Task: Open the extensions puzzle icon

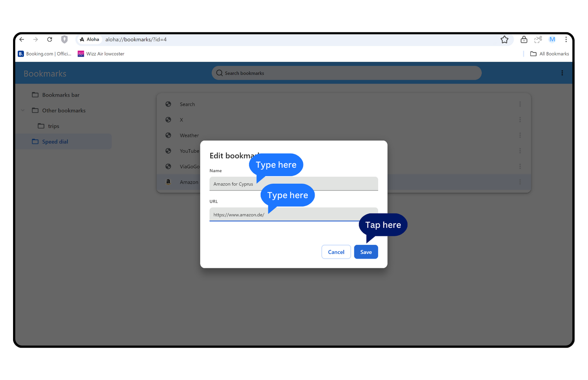Action: [x=538, y=40]
